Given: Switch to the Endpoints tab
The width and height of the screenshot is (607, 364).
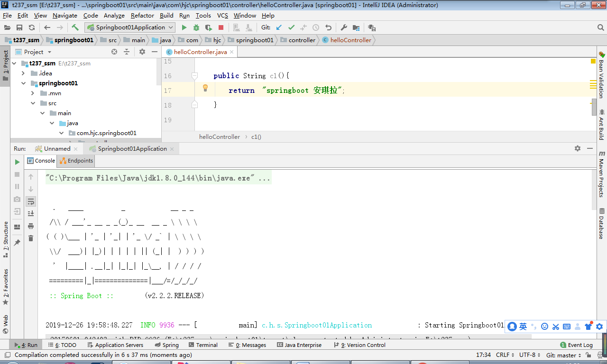Looking at the screenshot, I should tap(76, 161).
